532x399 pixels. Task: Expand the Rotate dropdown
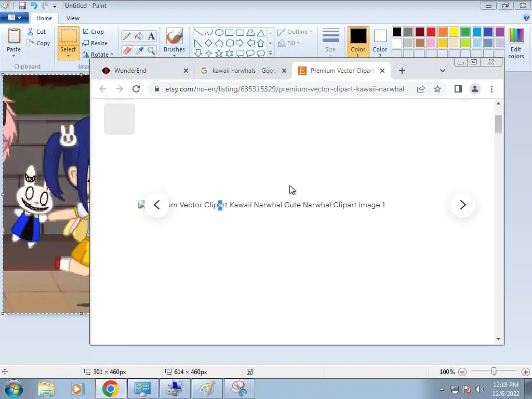pos(112,54)
